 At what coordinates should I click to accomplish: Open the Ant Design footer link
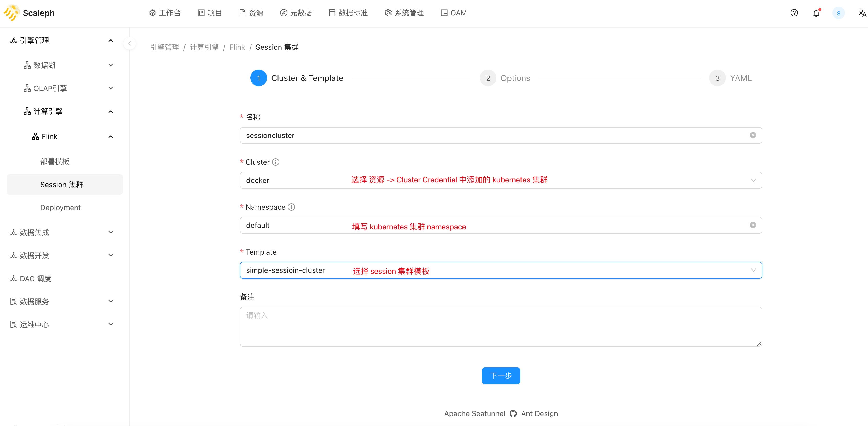click(540, 413)
